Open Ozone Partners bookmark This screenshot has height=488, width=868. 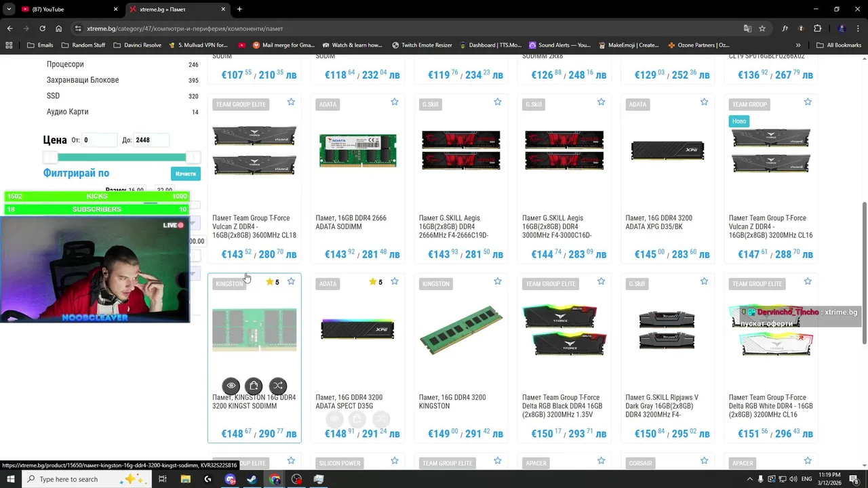pos(698,45)
